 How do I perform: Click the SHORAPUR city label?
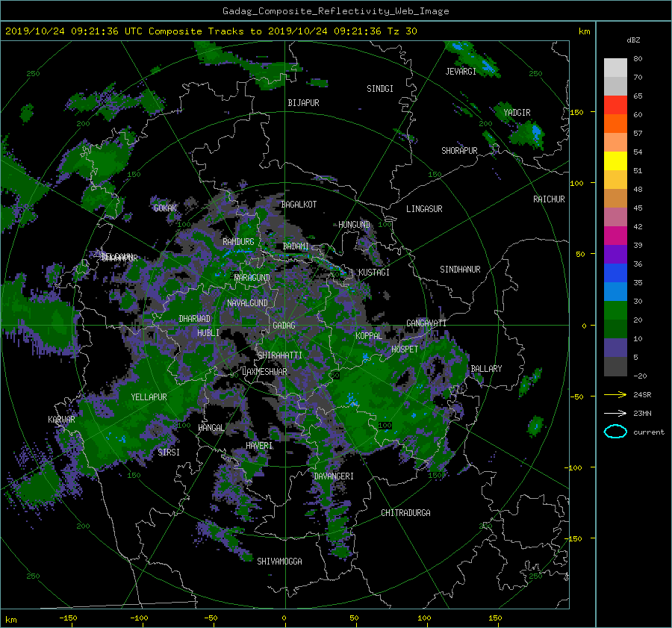459,151
